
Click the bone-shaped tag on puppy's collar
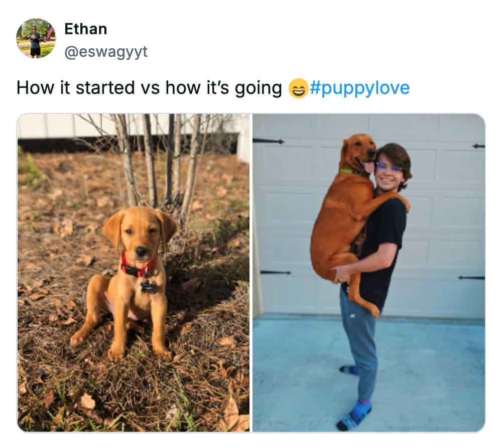148,287
